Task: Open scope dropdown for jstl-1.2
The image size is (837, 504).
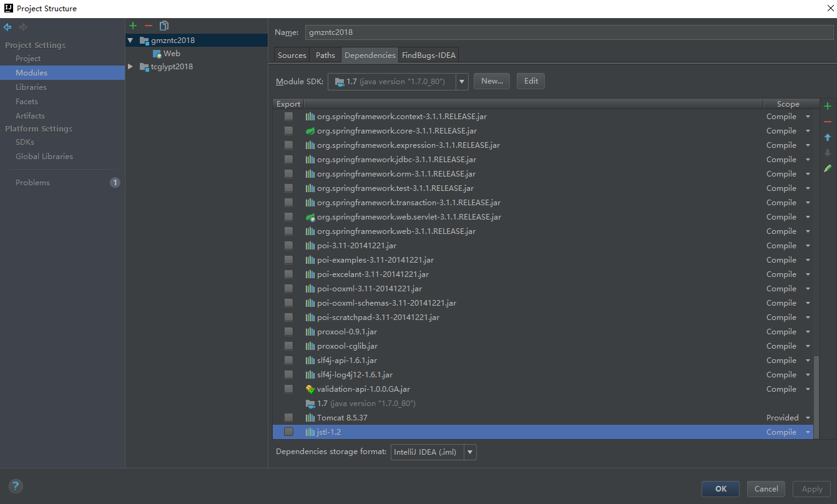Action: [x=808, y=432]
